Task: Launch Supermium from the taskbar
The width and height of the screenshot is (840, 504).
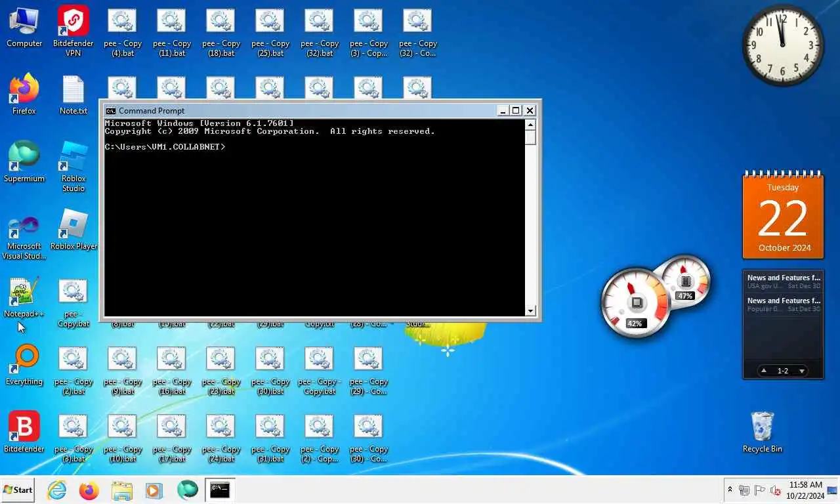Action: (x=188, y=490)
